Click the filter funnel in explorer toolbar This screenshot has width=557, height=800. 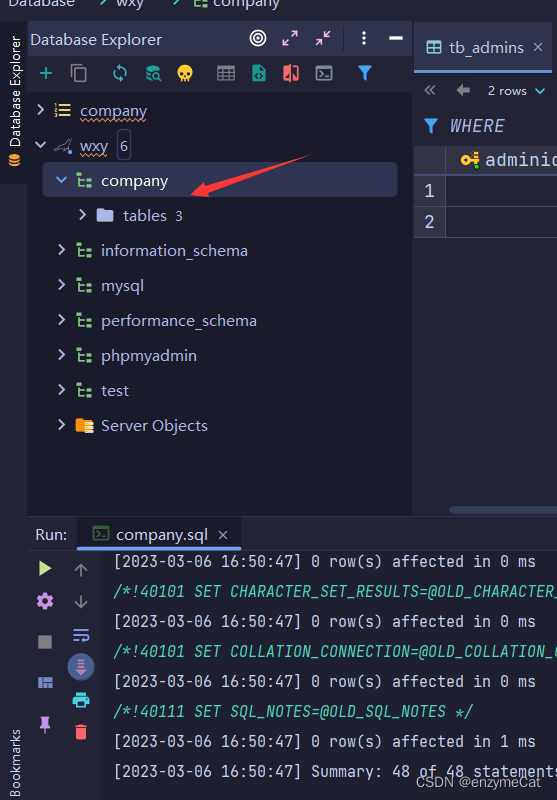pos(365,73)
